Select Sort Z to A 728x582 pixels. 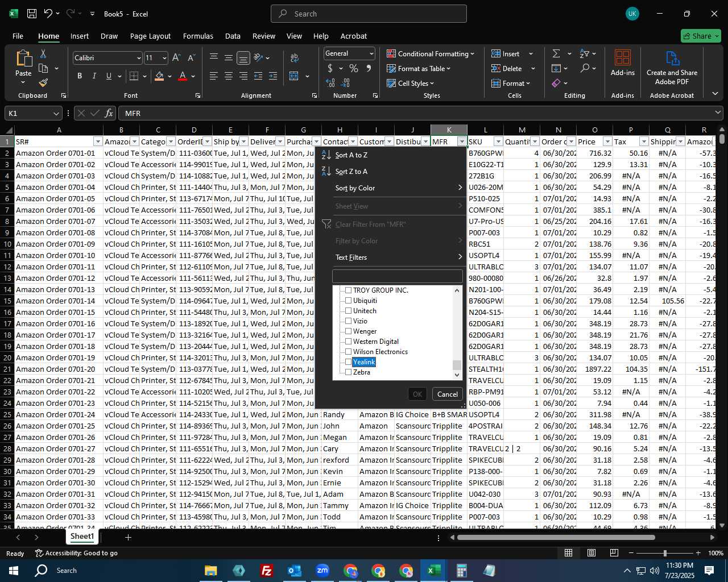[x=392, y=172]
